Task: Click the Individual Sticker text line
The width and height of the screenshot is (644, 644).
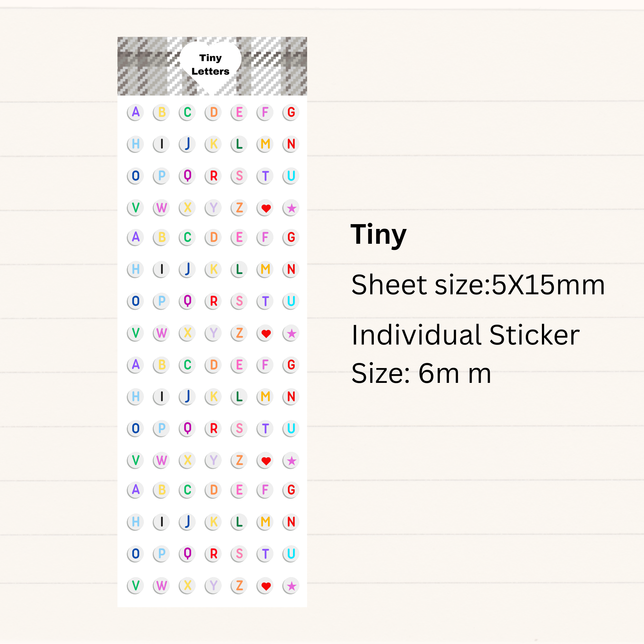Action: tap(465, 335)
